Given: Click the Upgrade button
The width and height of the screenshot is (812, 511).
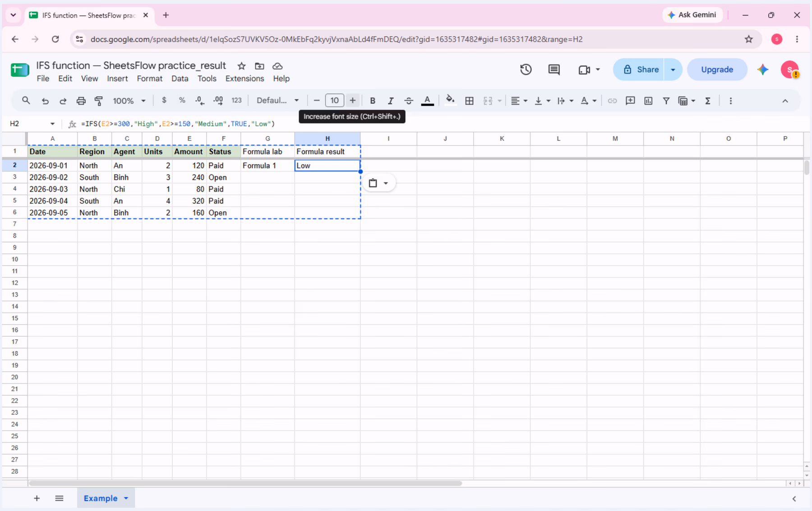Looking at the screenshot, I should 717,69.
